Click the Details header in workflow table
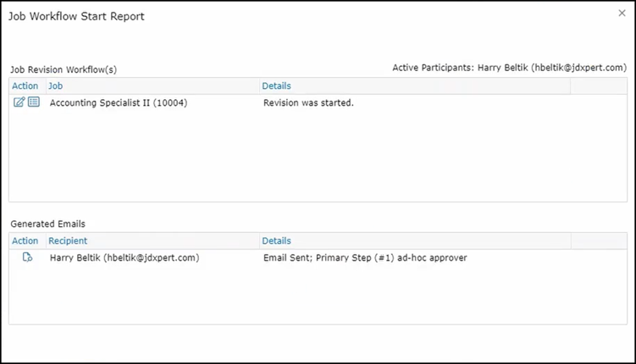Image resolution: width=636 pixels, height=364 pixels. point(276,85)
